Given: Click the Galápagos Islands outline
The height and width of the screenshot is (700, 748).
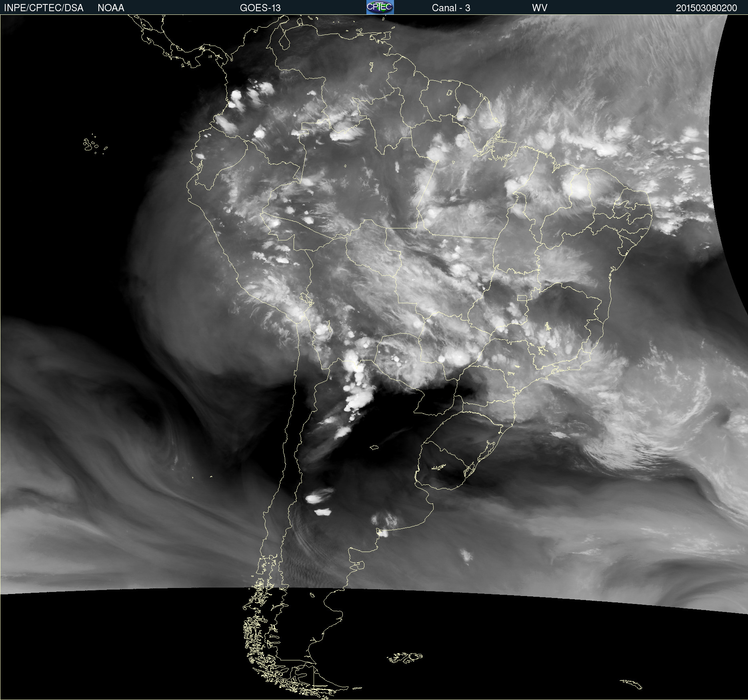Looking at the screenshot, I should click(x=90, y=144).
